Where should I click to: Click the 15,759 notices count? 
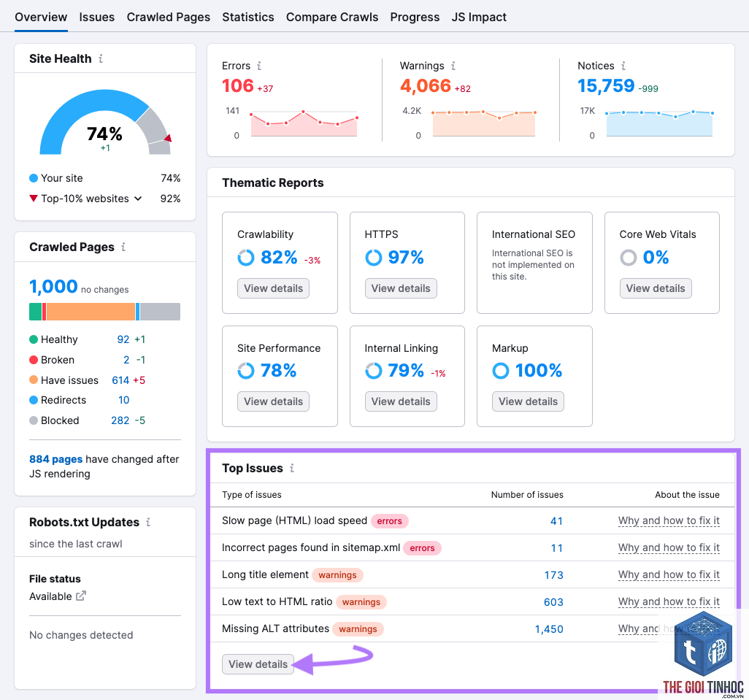(606, 86)
